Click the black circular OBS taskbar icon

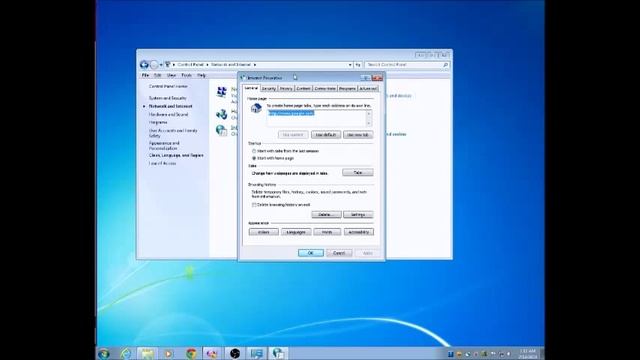click(235, 353)
